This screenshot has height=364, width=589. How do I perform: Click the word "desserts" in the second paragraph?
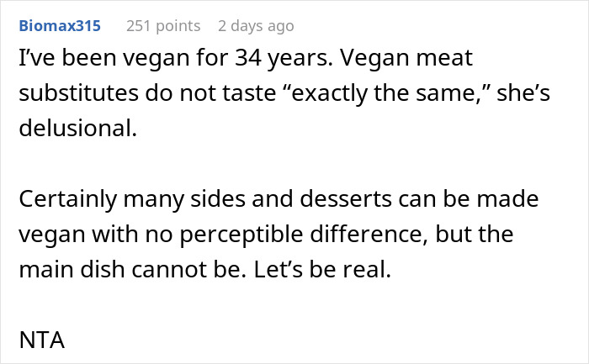(346, 199)
